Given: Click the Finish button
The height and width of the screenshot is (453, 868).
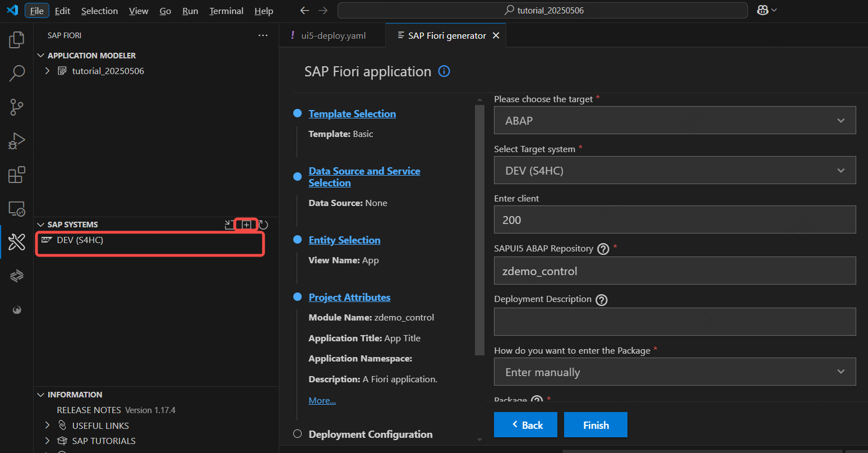Looking at the screenshot, I should [595, 425].
